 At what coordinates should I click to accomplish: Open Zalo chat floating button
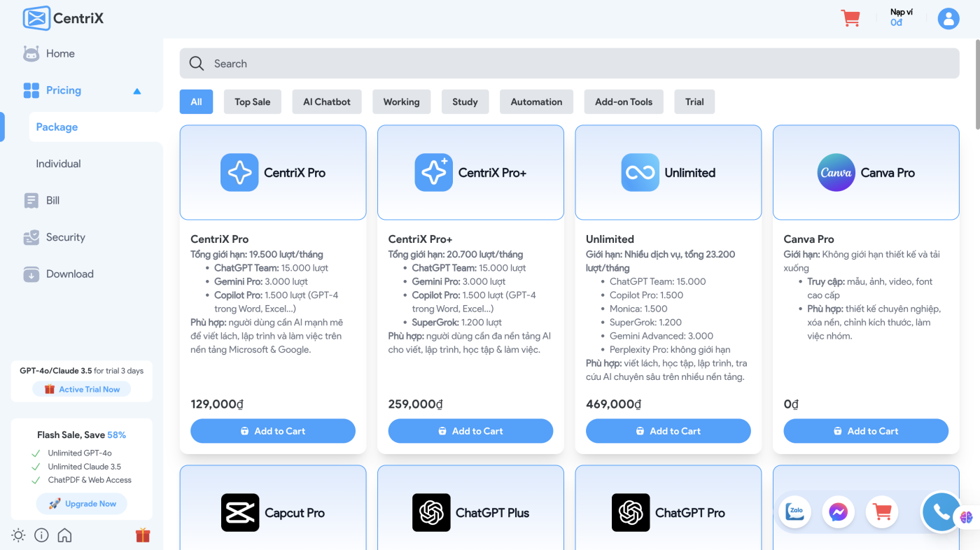click(x=796, y=512)
